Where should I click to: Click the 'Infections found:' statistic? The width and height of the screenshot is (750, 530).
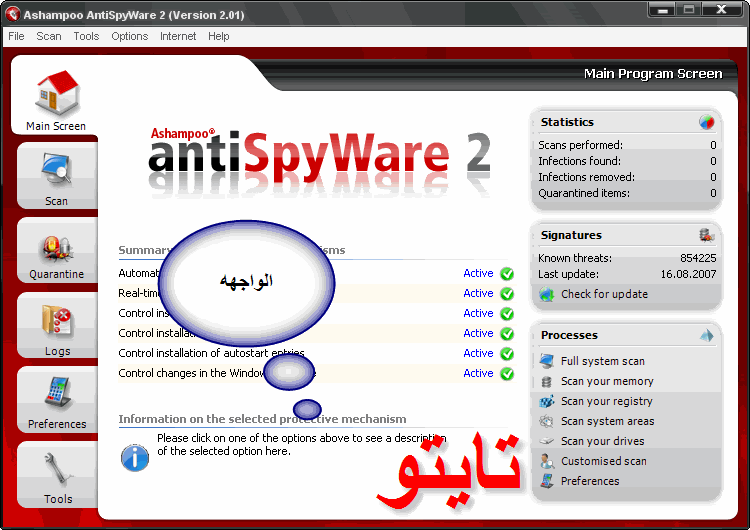tap(579, 161)
